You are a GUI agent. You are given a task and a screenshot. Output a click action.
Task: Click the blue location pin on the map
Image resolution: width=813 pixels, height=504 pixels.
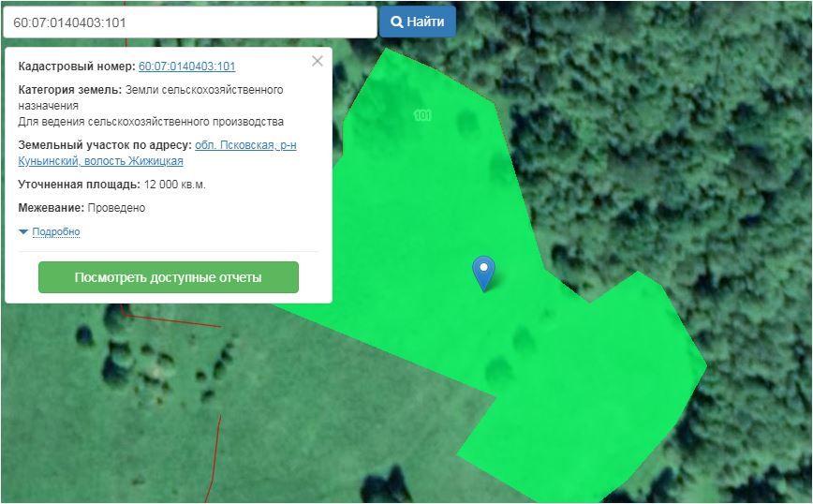tap(483, 272)
